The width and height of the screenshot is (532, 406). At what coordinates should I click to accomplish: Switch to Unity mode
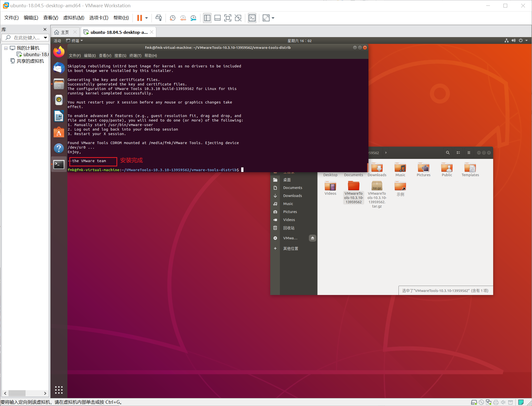(x=238, y=18)
